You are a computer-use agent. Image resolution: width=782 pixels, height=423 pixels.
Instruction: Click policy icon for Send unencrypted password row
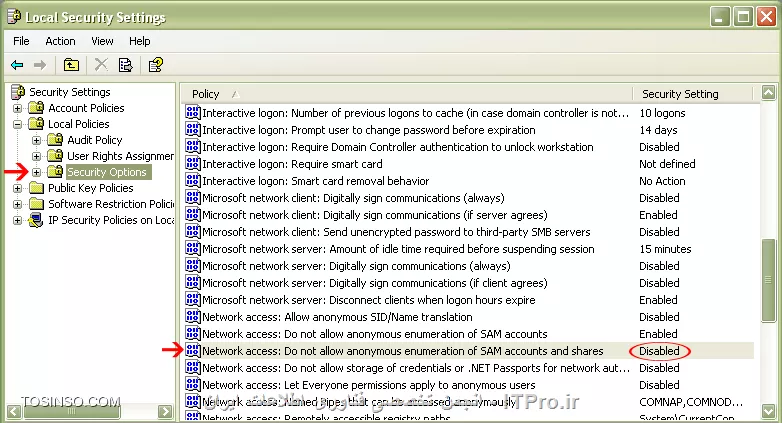click(x=193, y=231)
